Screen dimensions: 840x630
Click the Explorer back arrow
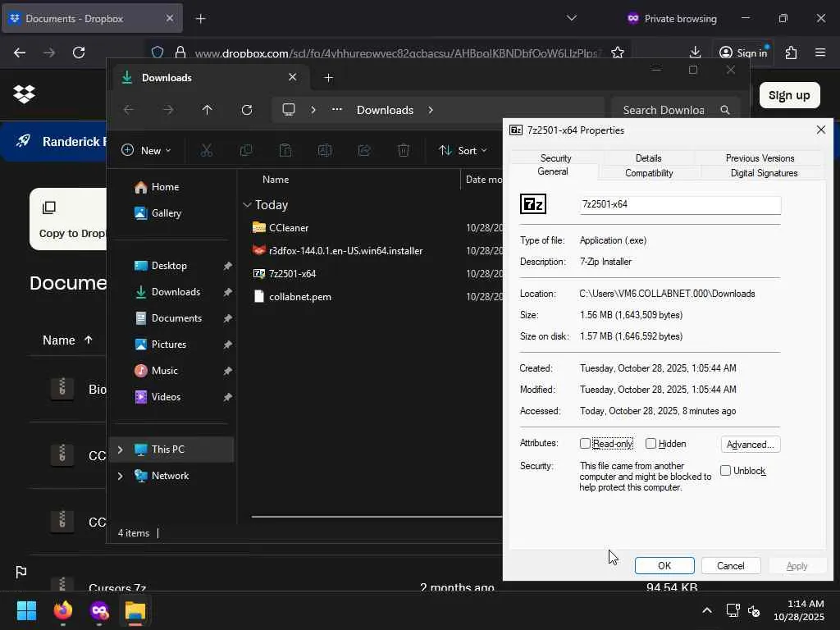pyautogui.click(x=129, y=110)
